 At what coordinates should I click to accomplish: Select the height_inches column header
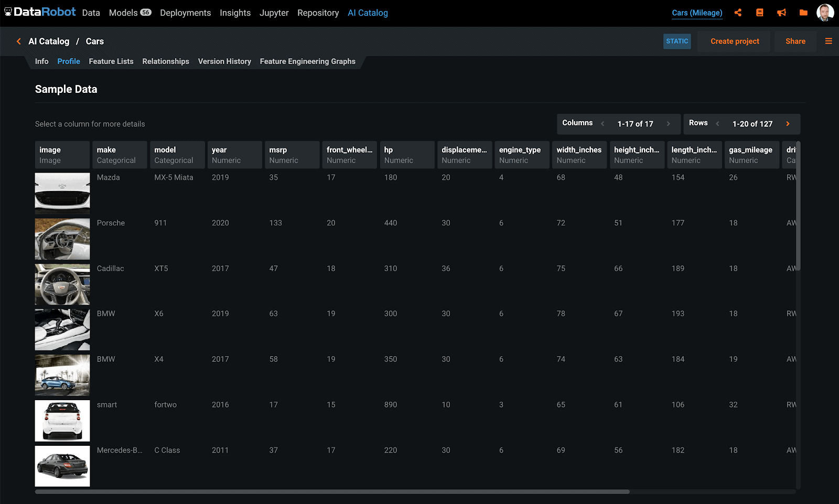tap(637, 155)
